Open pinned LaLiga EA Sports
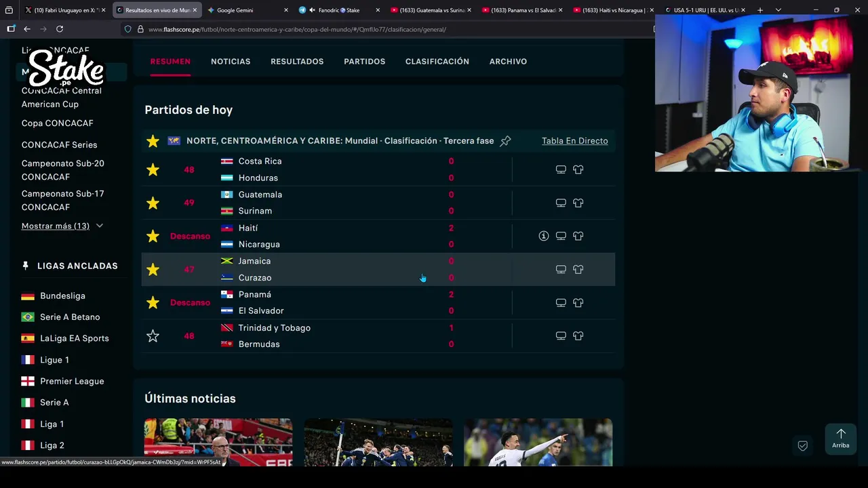868x488 pixels. pos(74,338)
